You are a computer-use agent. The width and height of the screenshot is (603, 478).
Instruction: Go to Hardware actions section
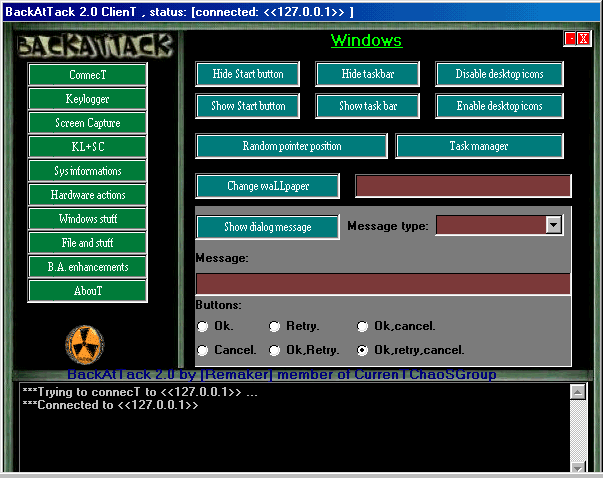[88, 195]
